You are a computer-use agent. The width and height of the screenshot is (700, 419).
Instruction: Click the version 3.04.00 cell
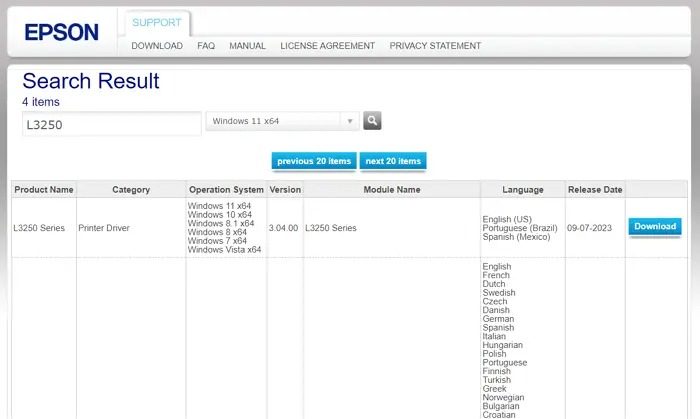(283, 228)
